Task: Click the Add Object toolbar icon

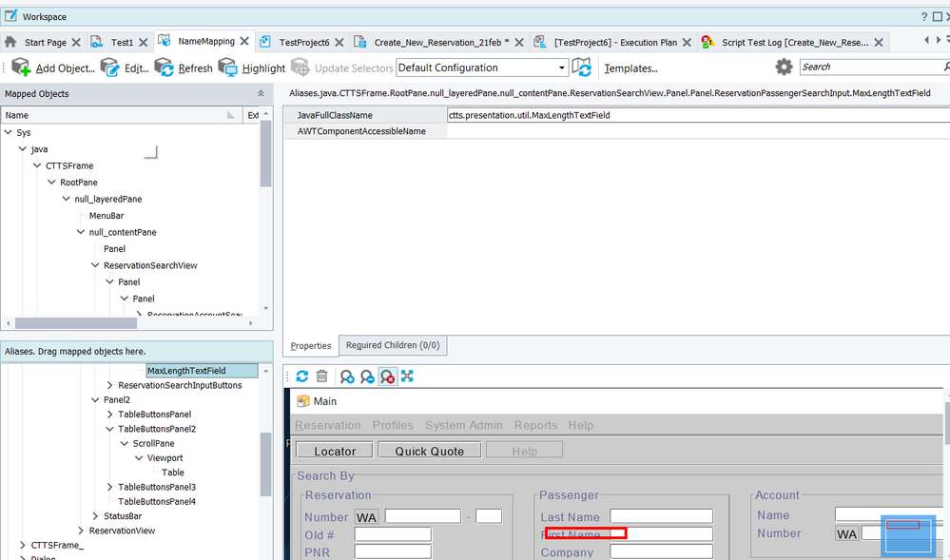Action: (x=21, y=68)
